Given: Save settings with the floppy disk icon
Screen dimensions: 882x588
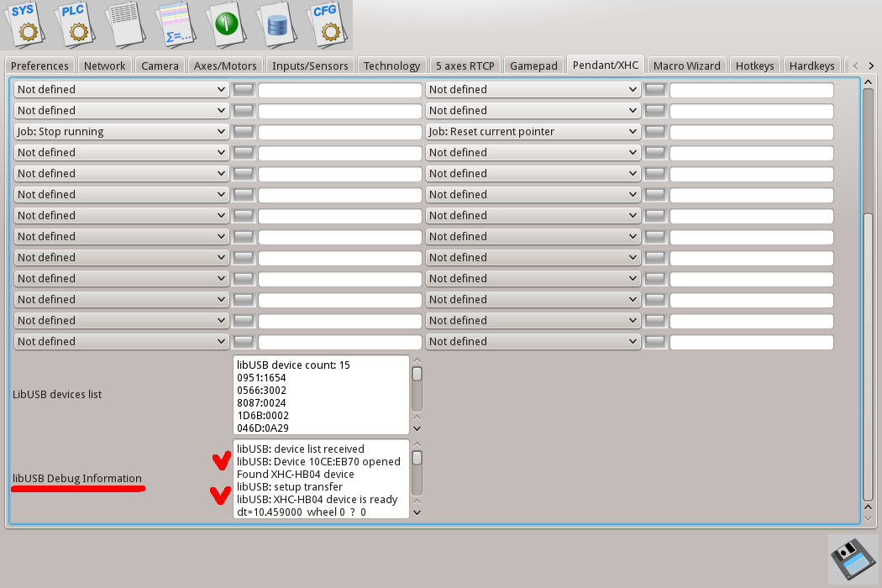Looking at the screenshot, I should tap(853, 559).
